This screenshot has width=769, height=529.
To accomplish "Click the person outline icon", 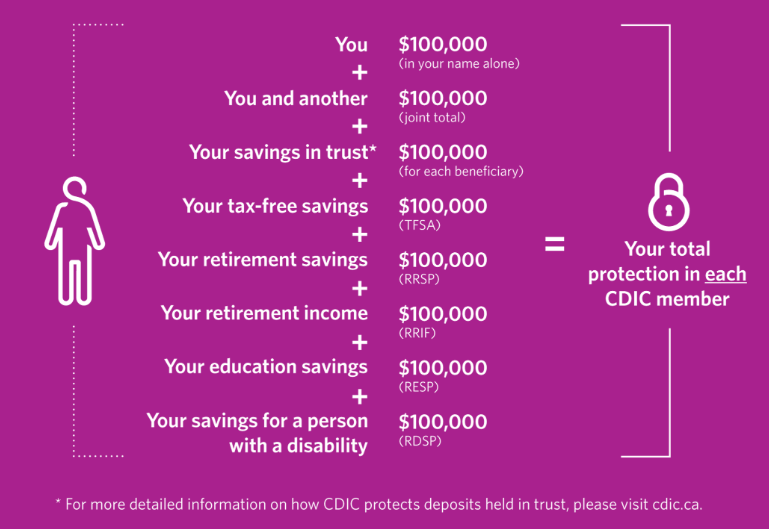I will (x=75, y=239).
